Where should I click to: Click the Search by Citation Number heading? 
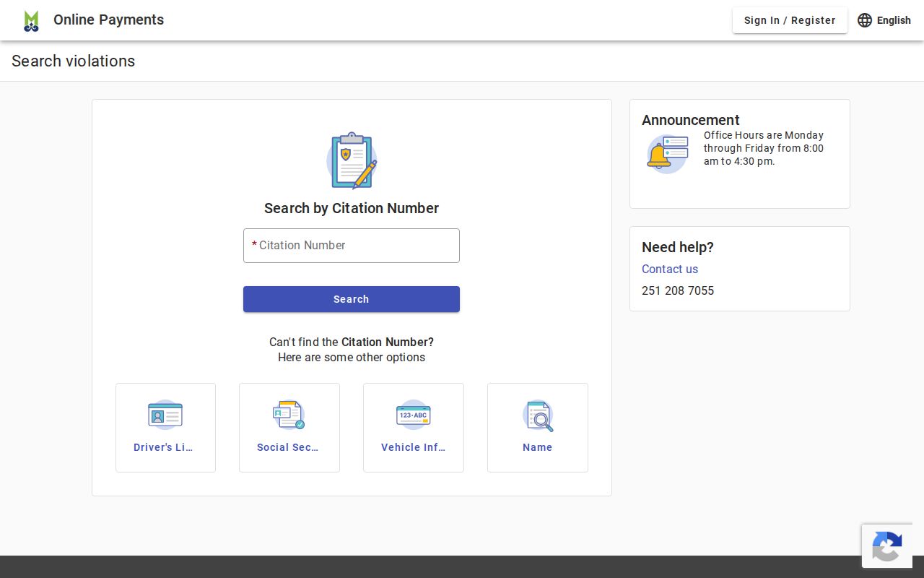coord(352,208)
